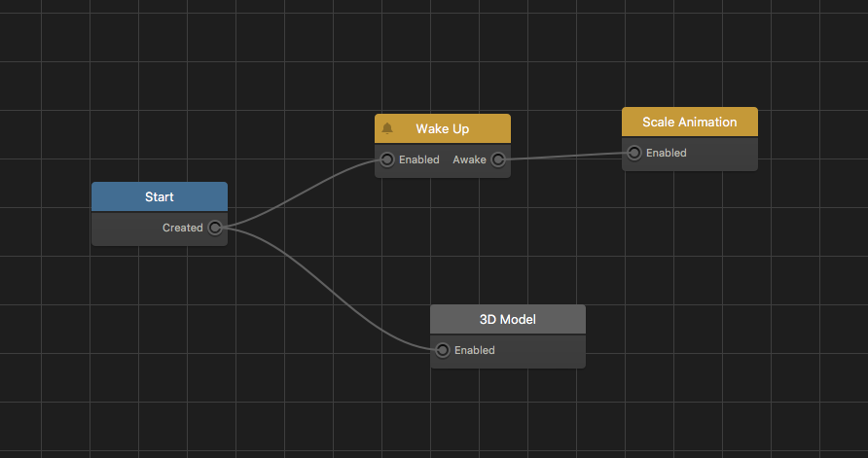Click the Created label on Start node
The width and height of the screenshot is (868, 458).
tap(182, 229)
